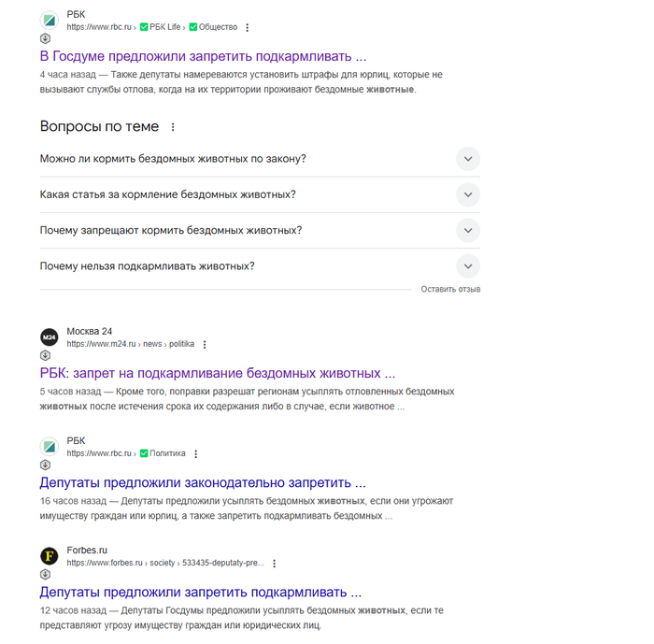The height and width of the screenshot is (644, 654).
Task: Expand question Почему нельзя подкармливать животных
Action: pyautogui.click(x=468, y=265)
